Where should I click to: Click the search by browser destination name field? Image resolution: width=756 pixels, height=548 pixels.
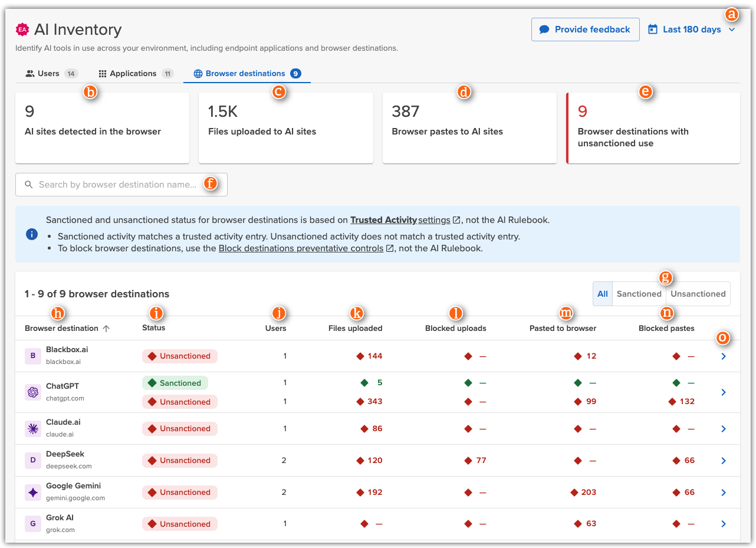click(121, 185)
